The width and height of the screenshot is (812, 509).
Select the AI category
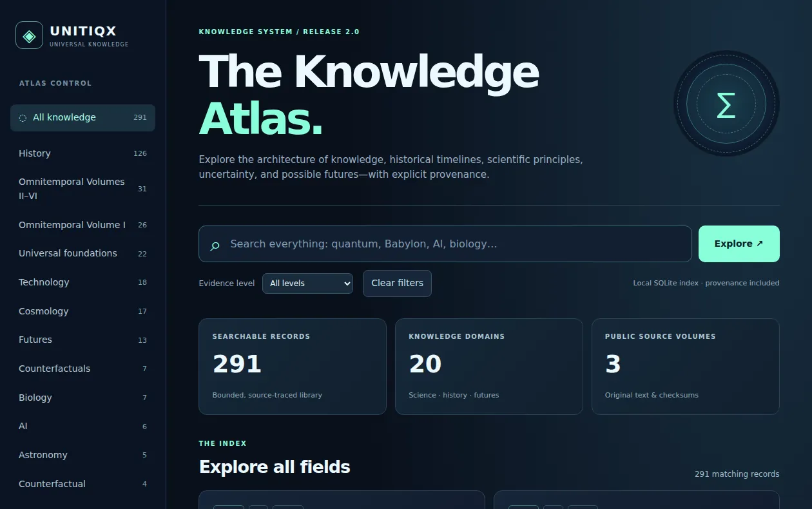[x=82, y=426]
